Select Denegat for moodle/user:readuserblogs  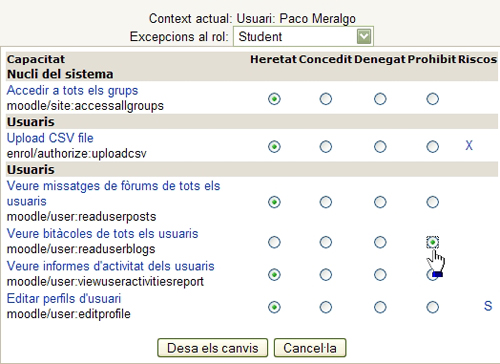coord(380,242)
